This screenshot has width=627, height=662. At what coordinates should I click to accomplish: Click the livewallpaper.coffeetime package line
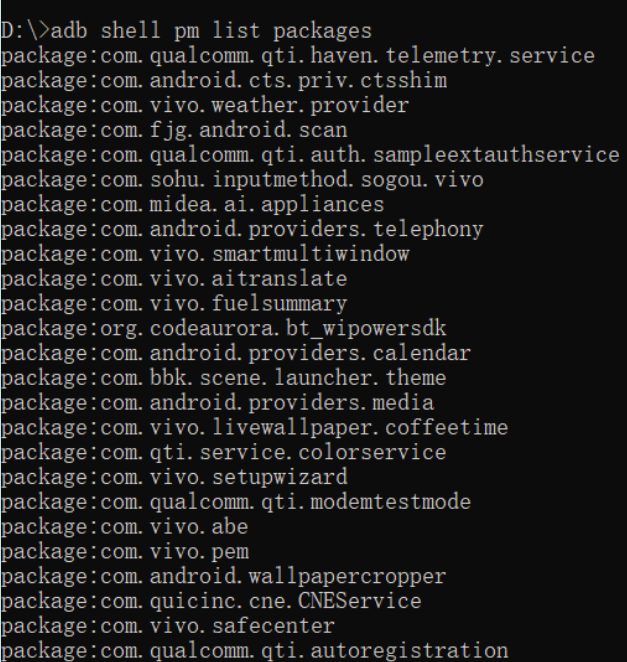tap(254, 428)
